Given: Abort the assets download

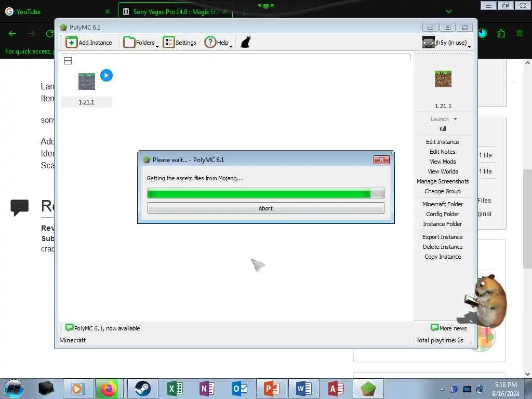Looking at the screenshot, I should click(x=265, y=208).
